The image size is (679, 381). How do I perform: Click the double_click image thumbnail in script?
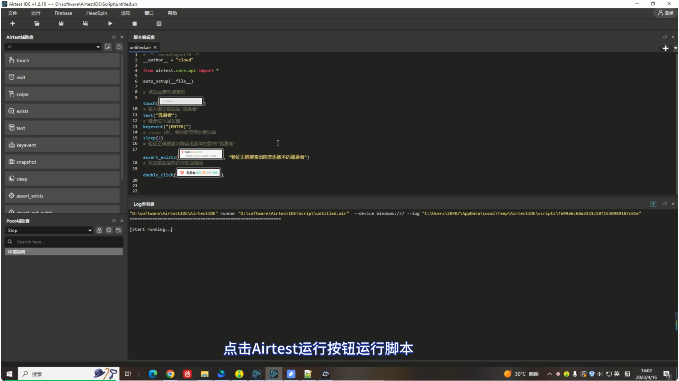tap(199, 173)
